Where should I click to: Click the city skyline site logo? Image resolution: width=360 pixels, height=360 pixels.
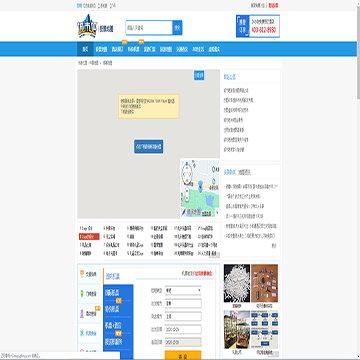coord(87,26)
